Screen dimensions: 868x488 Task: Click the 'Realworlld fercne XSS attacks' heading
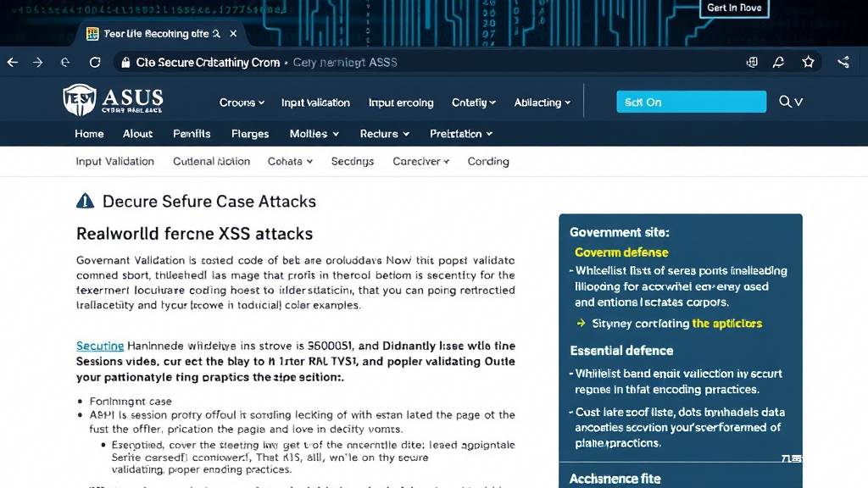click(194, 234)
